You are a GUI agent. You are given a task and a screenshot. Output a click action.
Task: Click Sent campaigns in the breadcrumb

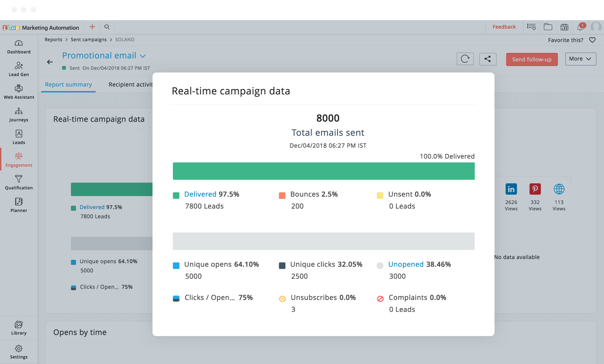click(89, 40)
